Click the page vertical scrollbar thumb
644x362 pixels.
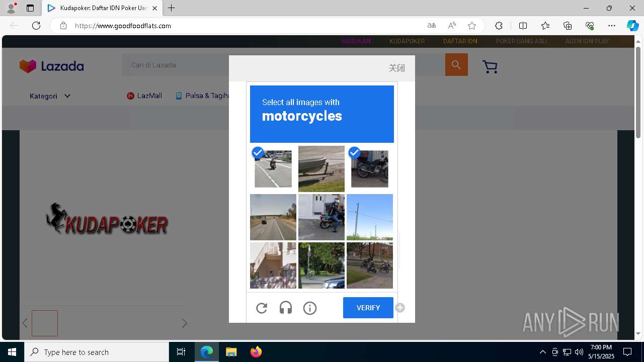tap(638, 92)
